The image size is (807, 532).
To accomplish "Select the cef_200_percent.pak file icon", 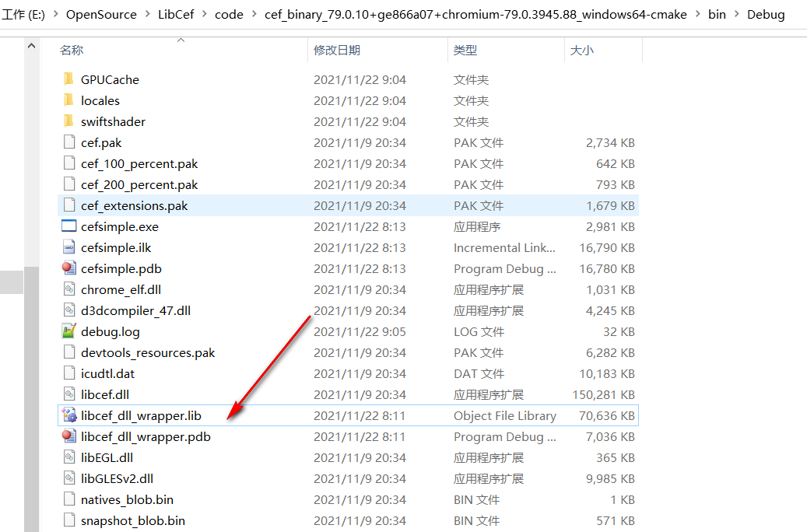I will 69,184.
